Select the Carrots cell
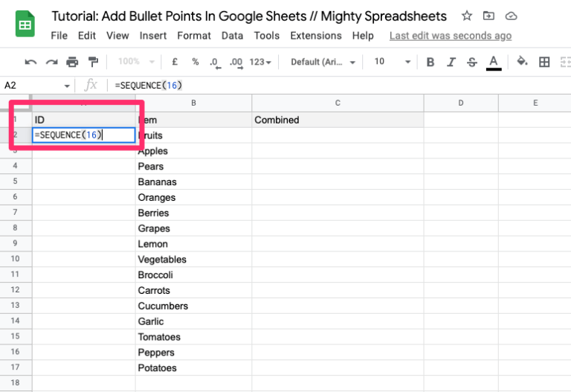The image size is (571, 392). pos(193,290)
